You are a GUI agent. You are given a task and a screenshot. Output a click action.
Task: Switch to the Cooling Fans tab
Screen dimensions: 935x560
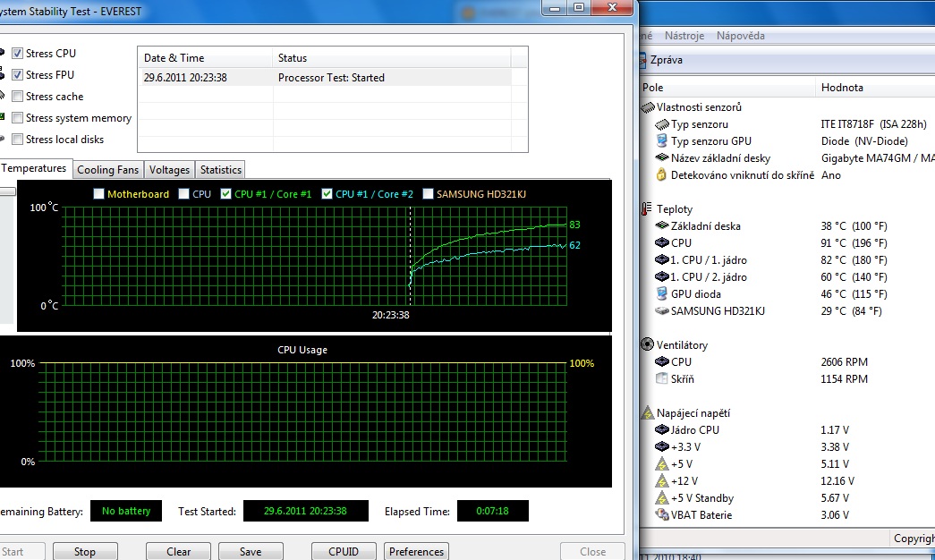107,170
